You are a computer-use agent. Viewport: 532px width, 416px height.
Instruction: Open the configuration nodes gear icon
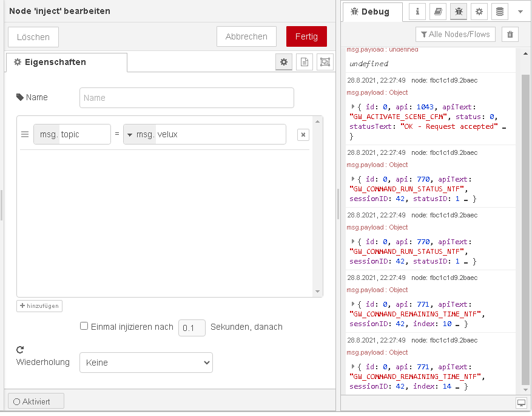click(479, 12)
